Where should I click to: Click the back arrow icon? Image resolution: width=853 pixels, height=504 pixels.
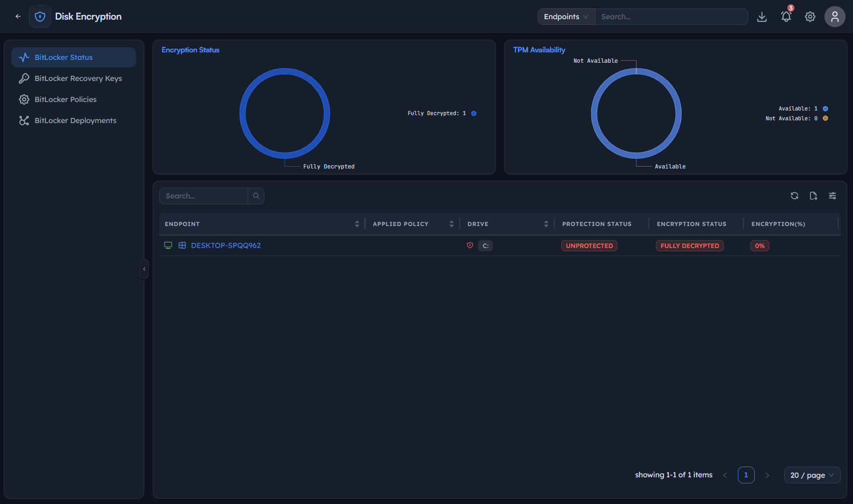tap(18, 16)
